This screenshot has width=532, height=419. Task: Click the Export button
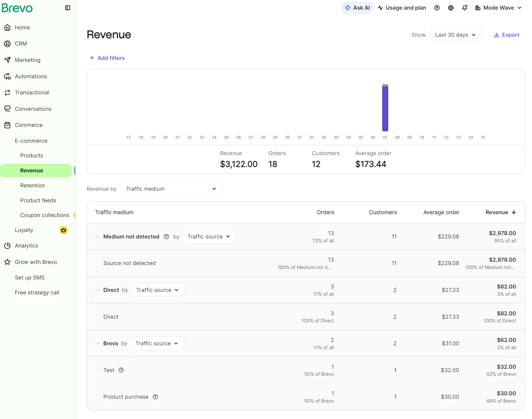click(x=507, y=35)
